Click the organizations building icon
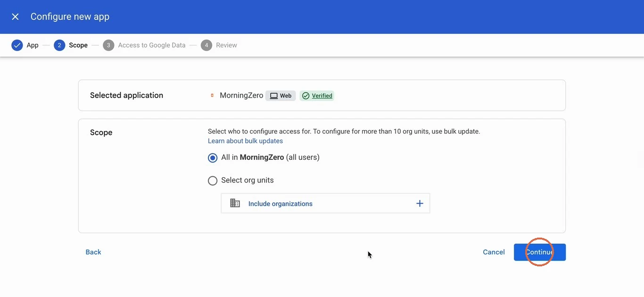This screenshot has height=297, width=644. pos(235,203)
